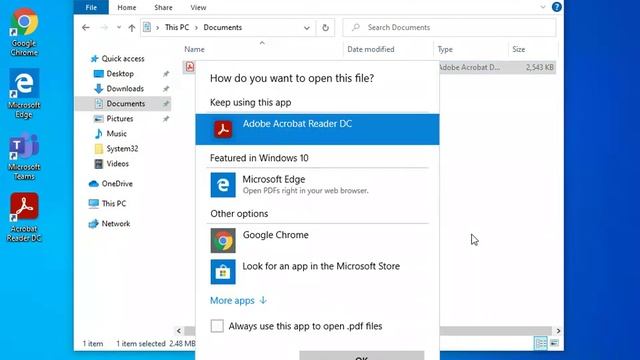Viewport: 640px width, 360px height.
Task: Open Videos folder in navigation pane
Action: click(118, 164)
